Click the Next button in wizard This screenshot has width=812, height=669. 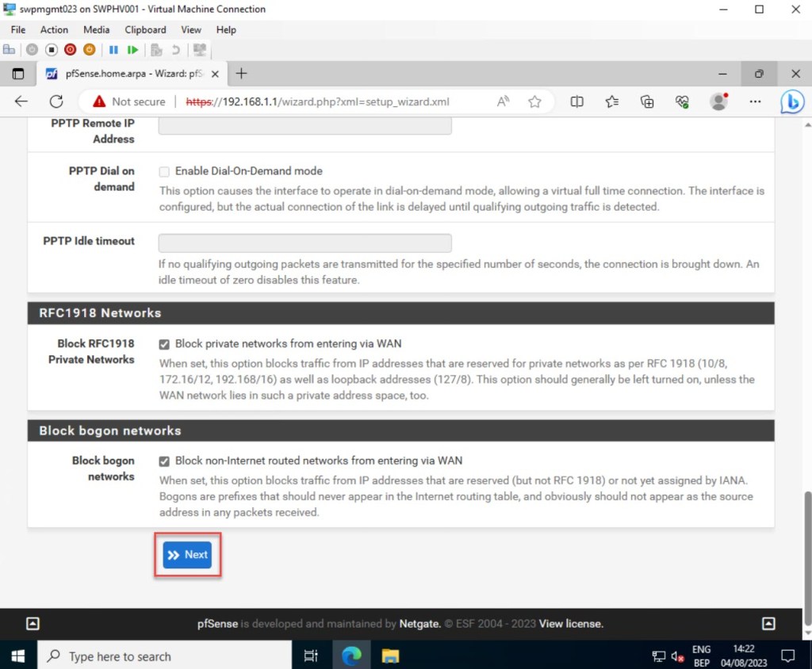188,555
